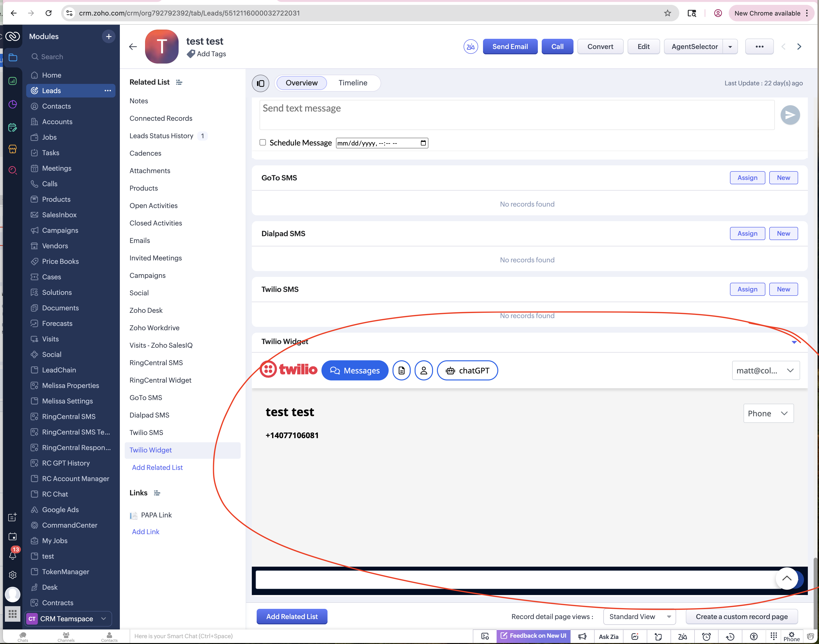Viewport: 819px width, 644px height.
Task: Click the Add Link link under Links
Action: [146, 532]
